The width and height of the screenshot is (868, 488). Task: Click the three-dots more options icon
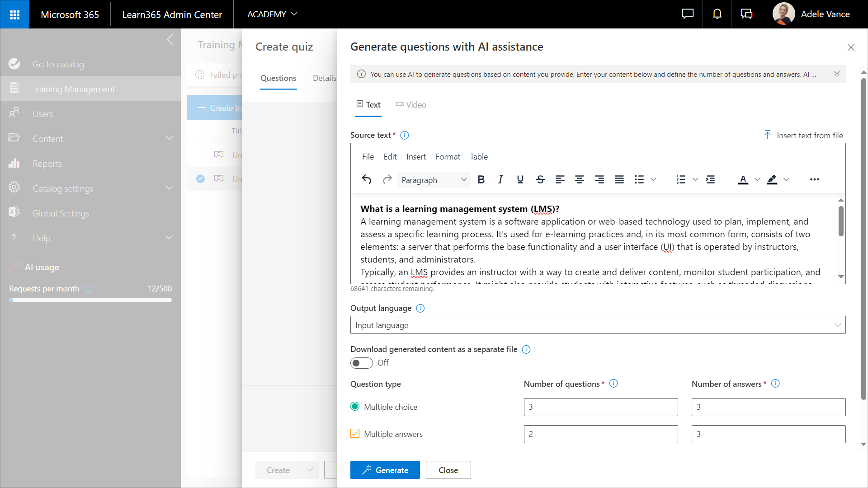814,180
